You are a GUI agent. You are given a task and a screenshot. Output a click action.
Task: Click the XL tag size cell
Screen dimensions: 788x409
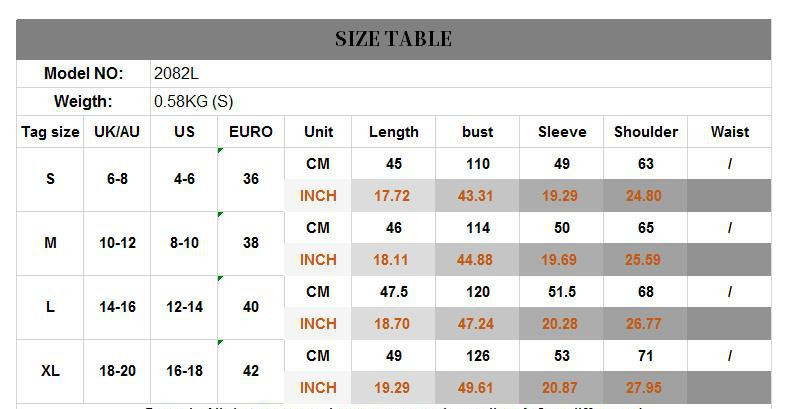pyautogui.click(x=50, y=371)
